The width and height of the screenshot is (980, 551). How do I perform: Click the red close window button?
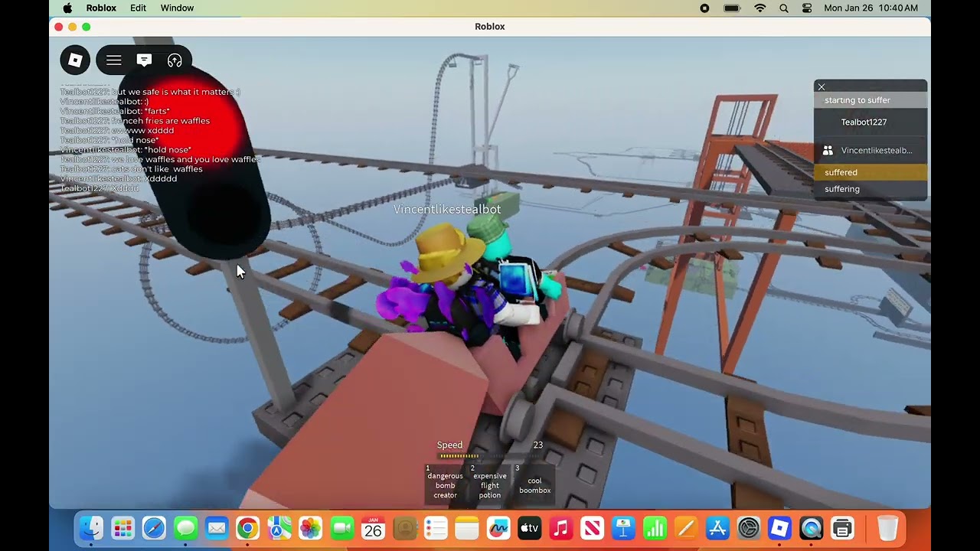(59, 27)
